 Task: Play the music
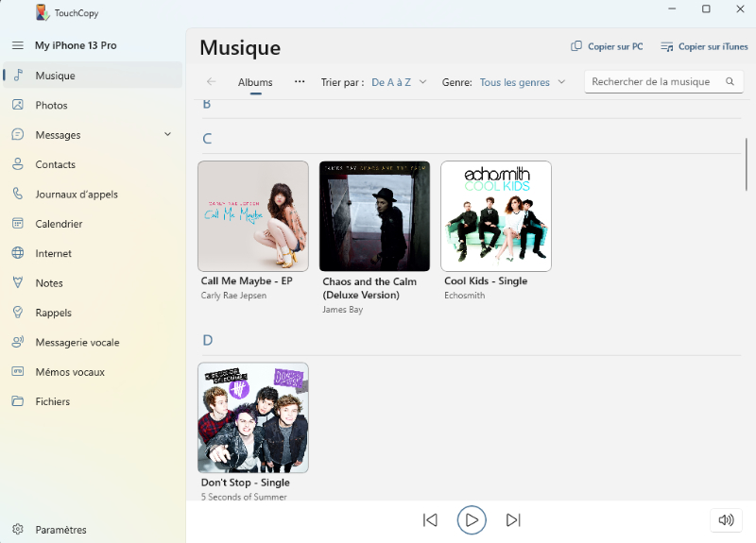(472, 520)
